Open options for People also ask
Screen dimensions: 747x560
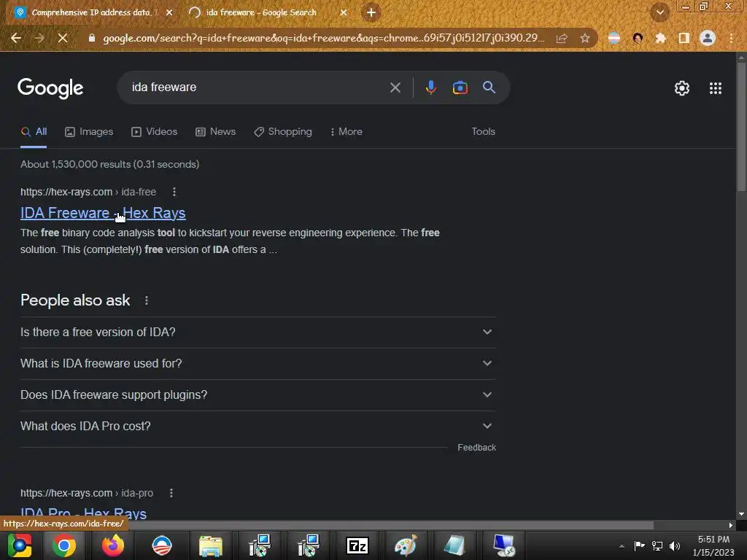147,300
